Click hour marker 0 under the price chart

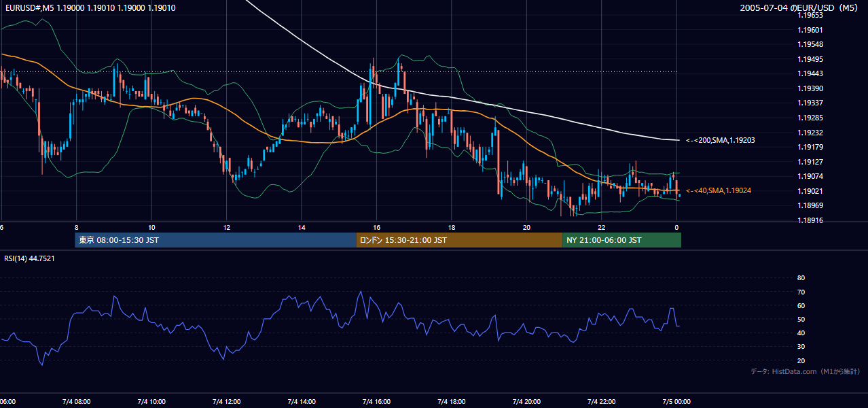[676, 227]
